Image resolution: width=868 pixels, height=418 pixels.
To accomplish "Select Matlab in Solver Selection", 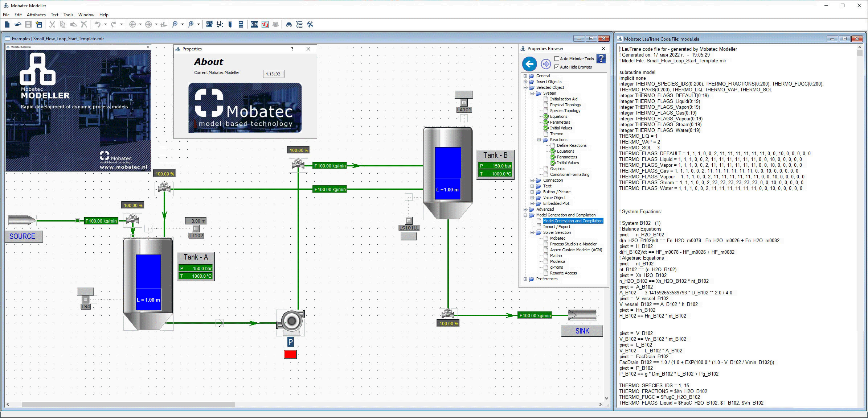I will 556,256.
